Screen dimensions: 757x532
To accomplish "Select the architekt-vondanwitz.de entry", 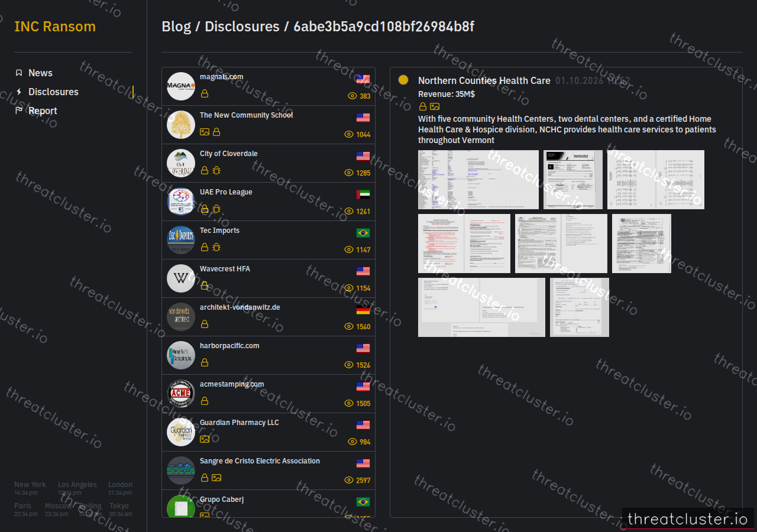I will pyautogui.click(x=268, y=317).
